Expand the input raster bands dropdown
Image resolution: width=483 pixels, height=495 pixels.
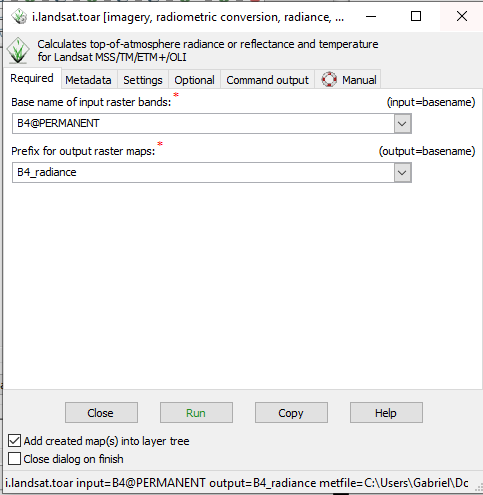[402, 124]
